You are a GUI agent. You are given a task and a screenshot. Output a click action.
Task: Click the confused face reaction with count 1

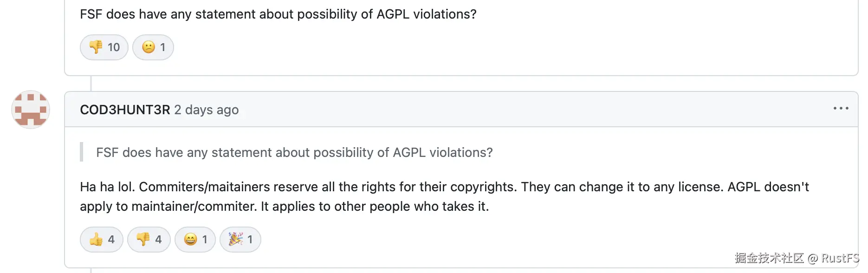(153, 47)
